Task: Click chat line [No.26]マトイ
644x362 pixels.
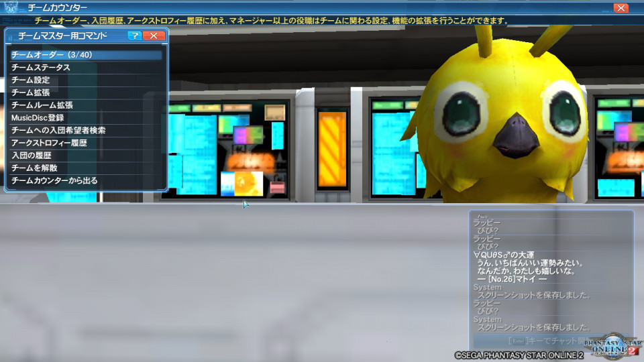Action: coord(512,279)
